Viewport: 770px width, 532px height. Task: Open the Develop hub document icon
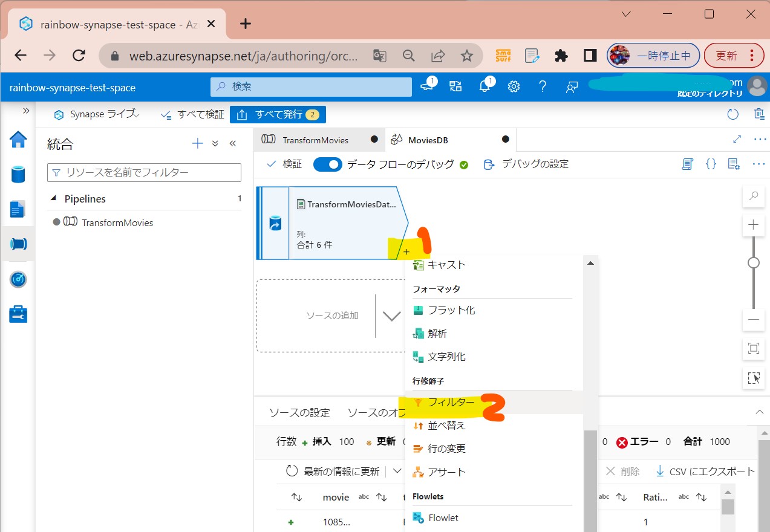pos(18,209)
